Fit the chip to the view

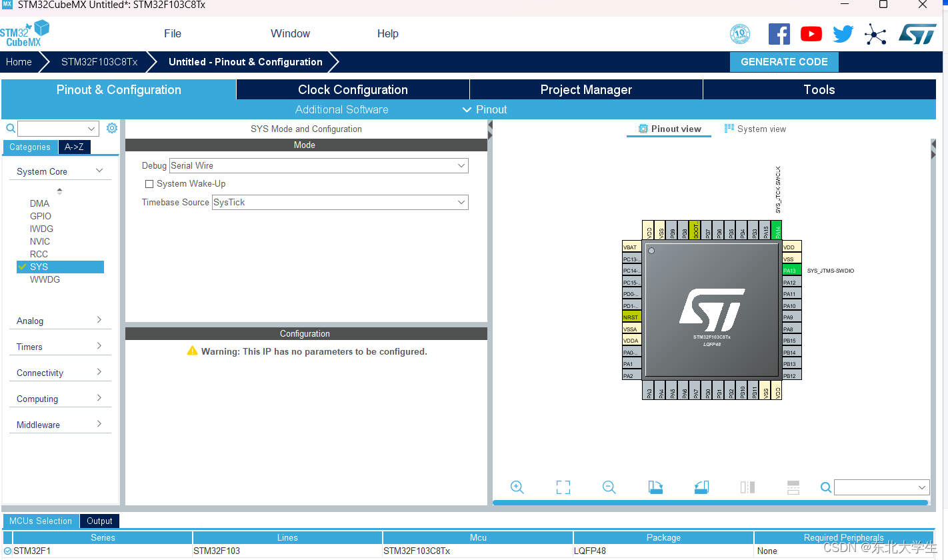tap(563, 487)
